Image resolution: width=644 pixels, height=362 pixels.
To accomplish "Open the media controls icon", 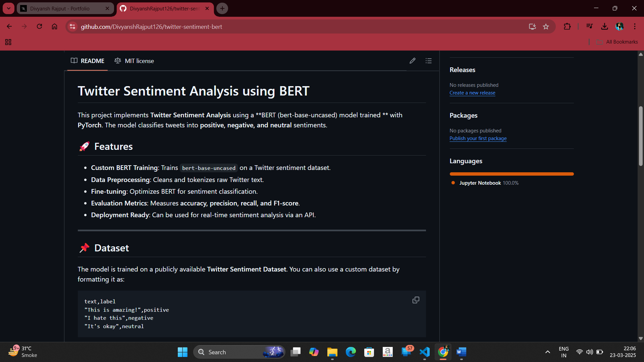I will pyautogui.click(x=589, y=26).
